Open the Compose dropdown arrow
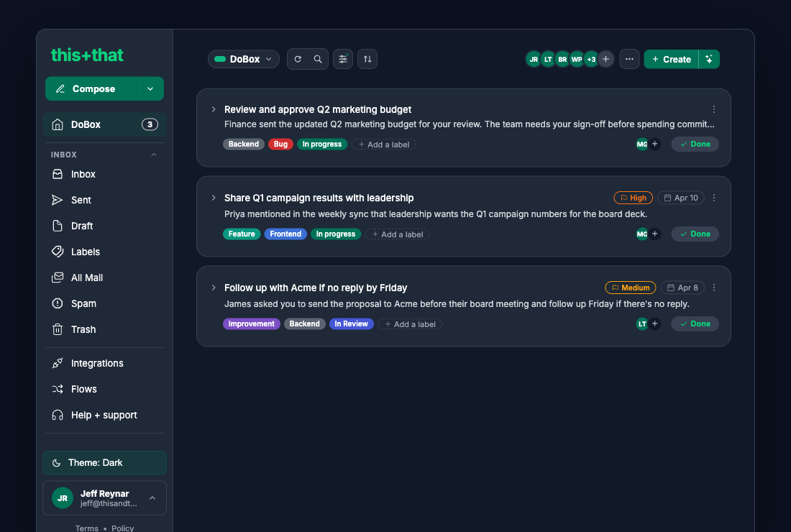Image resolution: width=791 pixels, height=532 pixels. (150, 88)
